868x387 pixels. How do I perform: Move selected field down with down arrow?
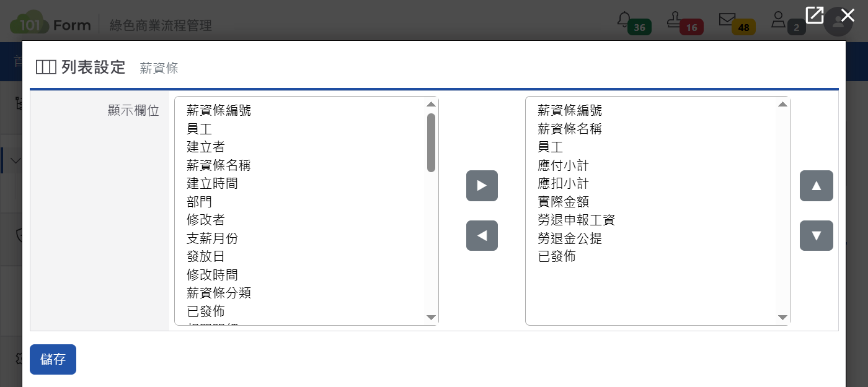pos(816,235)
